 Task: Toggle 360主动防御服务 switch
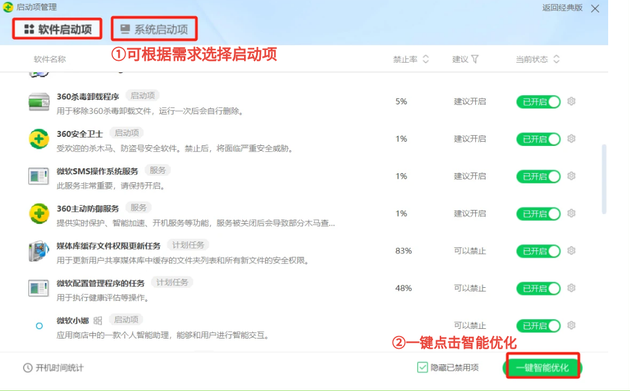click(x=538, y=213)
